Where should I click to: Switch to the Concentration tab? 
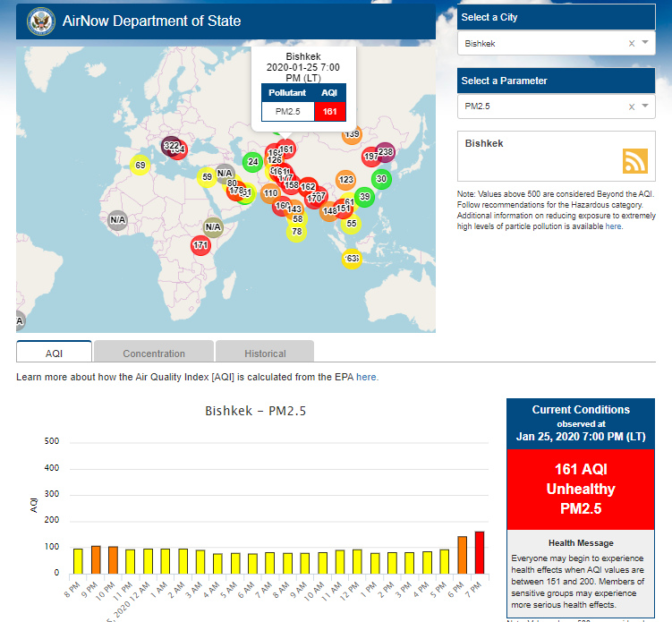tap(154, 353)
